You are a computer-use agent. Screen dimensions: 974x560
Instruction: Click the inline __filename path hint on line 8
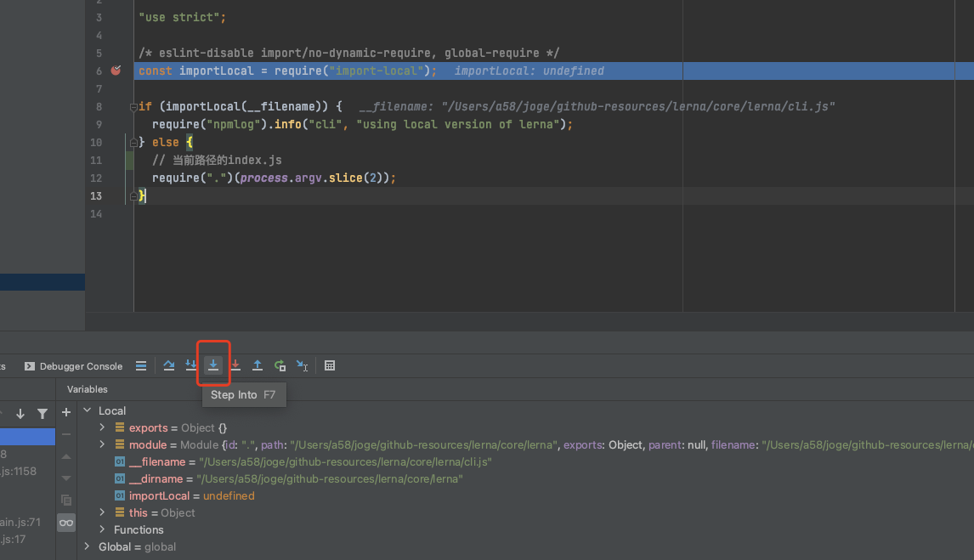click(597, 107)
